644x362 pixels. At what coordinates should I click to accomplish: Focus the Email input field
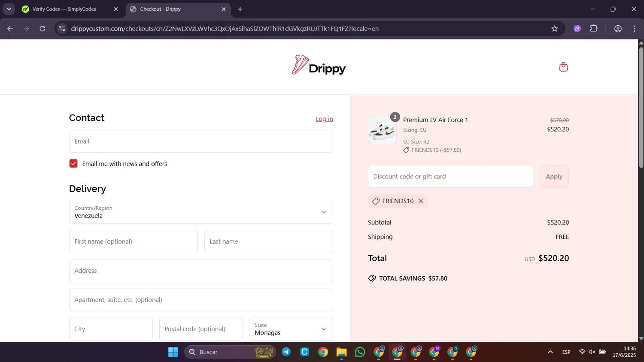(x=201, y=141)
